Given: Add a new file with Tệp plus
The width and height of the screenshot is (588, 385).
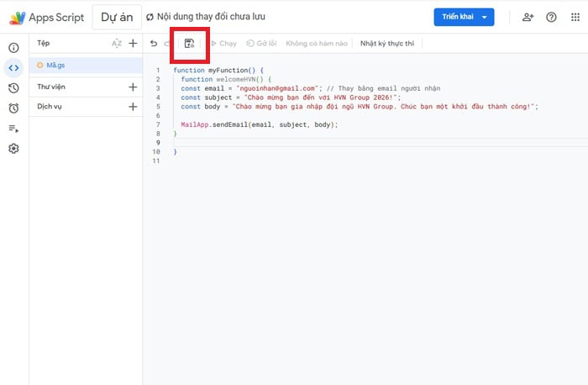Looking at the screenshot, I should click(x=132, y=44).
